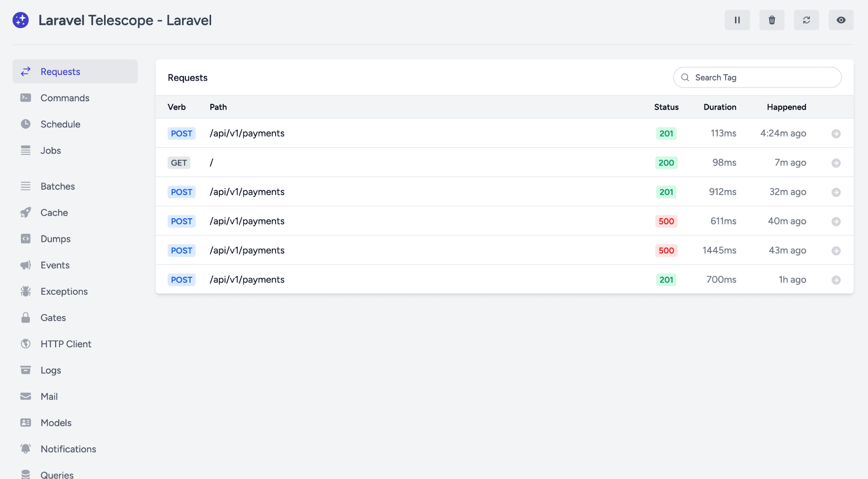Open Schedule via the clock icon
Viewport: 868px width, 479px height.
pyautogui.click(x=26, y=124)
